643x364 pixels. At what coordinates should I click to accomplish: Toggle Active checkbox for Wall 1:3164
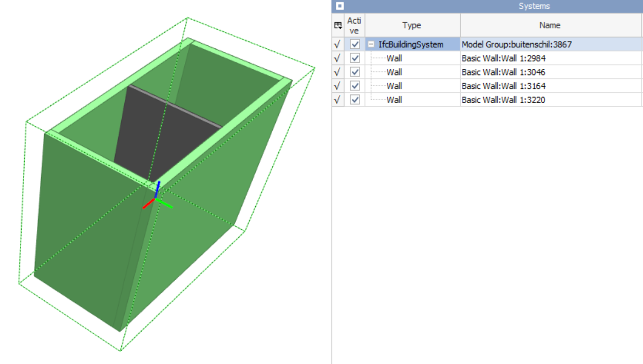[x=354, y=86]
